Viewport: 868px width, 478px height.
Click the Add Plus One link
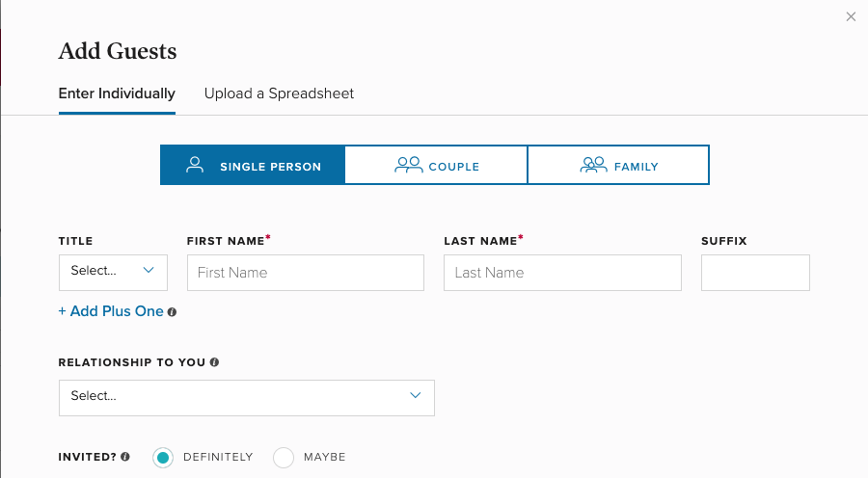(x=111, y=312)
